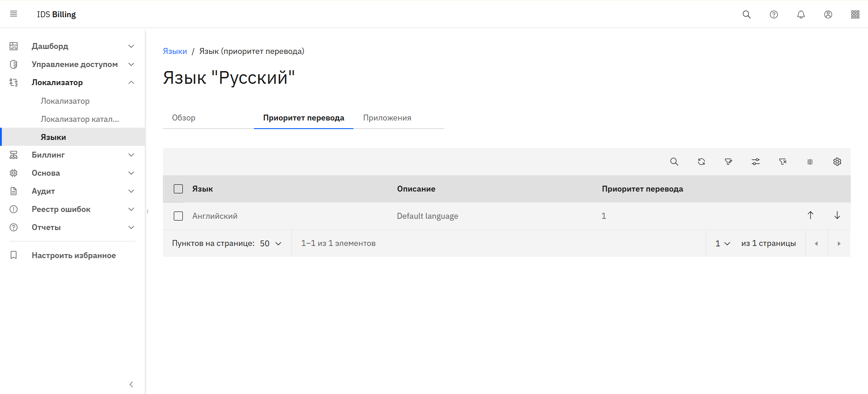This screenshot has width=868, height=394.
Task: Open notifications bell in header
Action: coord(801,14)
